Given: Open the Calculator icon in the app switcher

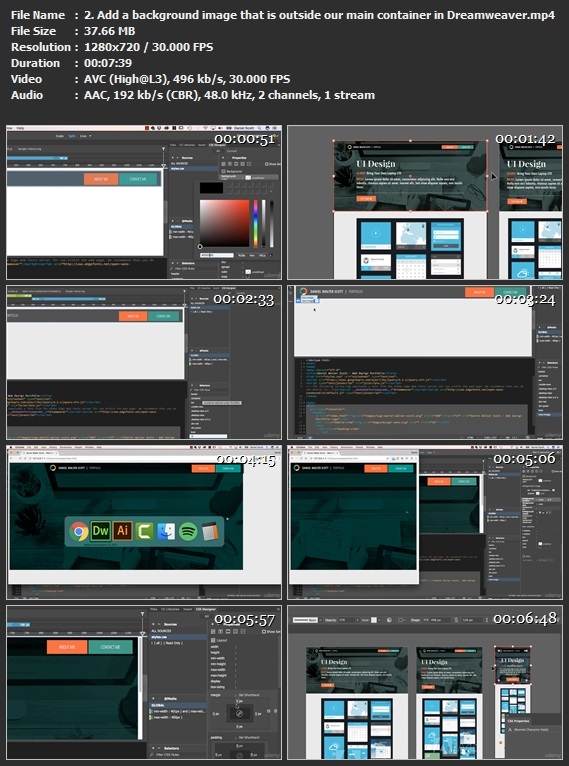Looking at the screenshot, I should click(210, 532).
